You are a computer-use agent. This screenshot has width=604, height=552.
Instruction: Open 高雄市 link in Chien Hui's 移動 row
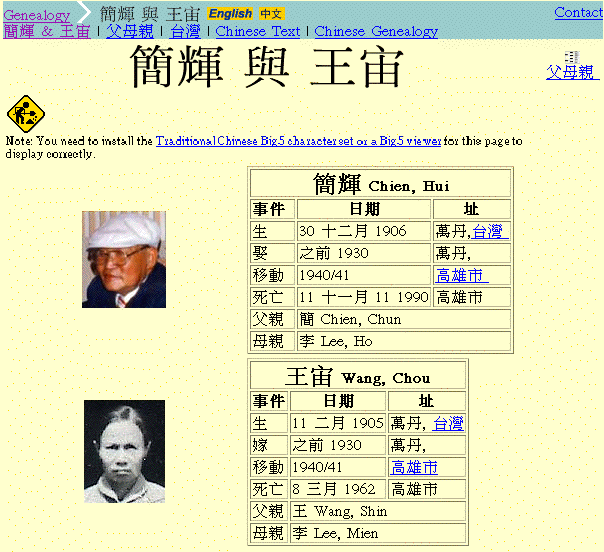(461, 275)
